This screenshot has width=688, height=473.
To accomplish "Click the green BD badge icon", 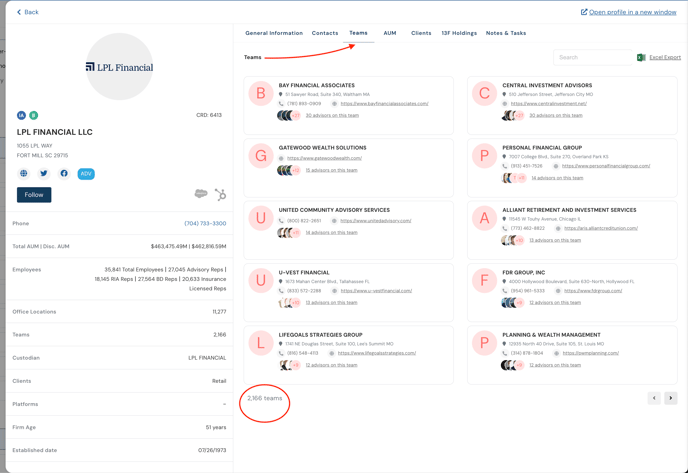I will pyautogui.click(x=34, y=115).
